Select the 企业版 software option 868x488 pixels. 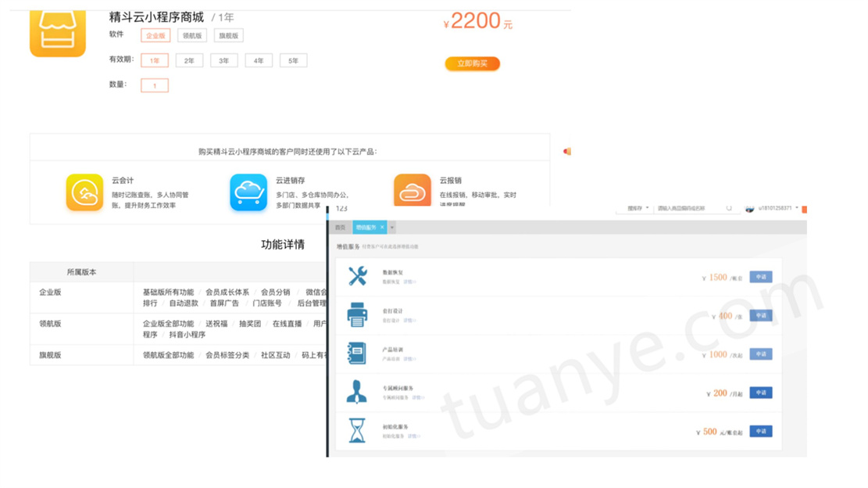click(x=155, y=35)
